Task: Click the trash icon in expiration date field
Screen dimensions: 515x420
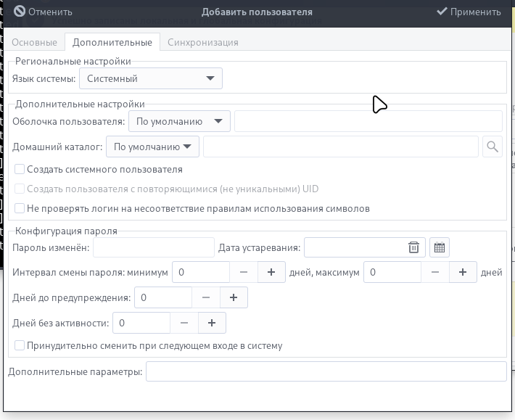Action: [x=413, y=247]
